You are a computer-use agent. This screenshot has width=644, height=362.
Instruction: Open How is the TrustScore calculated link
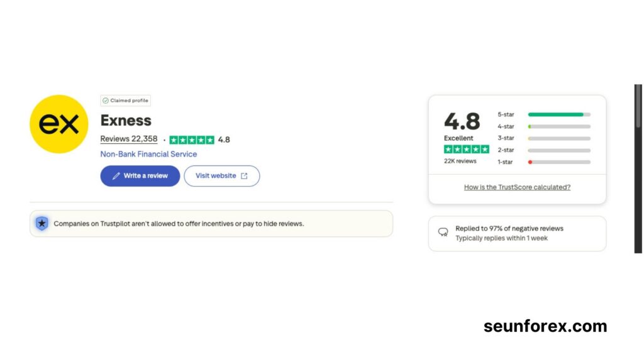coord(517,187)
